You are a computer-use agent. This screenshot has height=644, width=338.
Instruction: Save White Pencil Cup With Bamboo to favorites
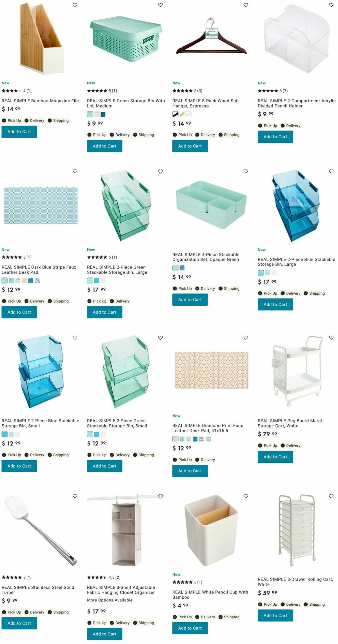coord(246,496)
